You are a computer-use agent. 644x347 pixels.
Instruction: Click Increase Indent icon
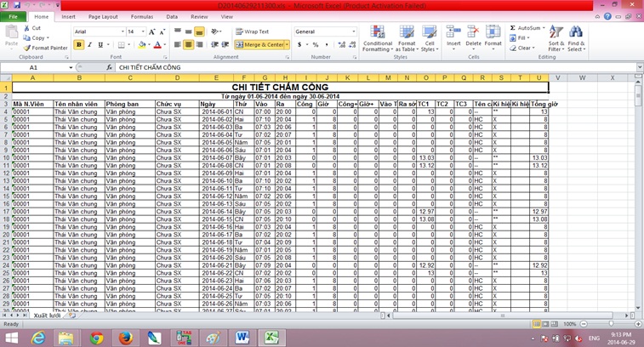point(225,44)
